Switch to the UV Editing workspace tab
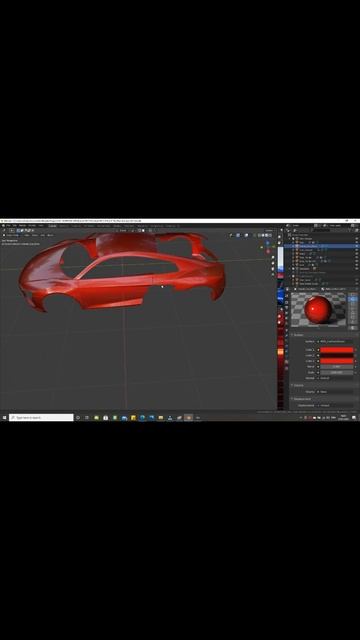The image size is (360, 640). click(x=89, y=225)
